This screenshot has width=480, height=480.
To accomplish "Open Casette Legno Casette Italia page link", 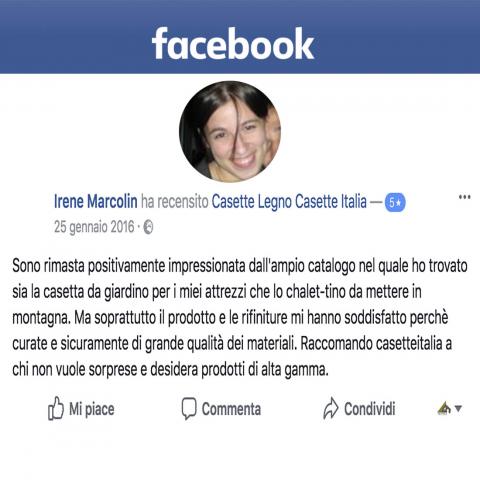I will point(289,202).
